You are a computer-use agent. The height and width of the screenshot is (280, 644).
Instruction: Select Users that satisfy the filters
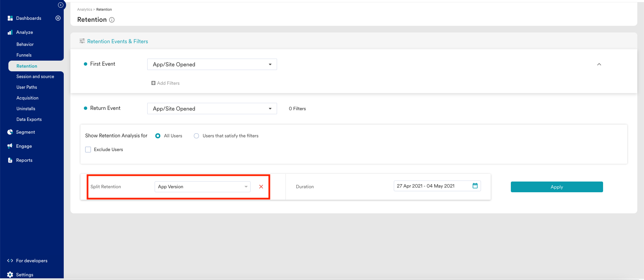(197, 136)
